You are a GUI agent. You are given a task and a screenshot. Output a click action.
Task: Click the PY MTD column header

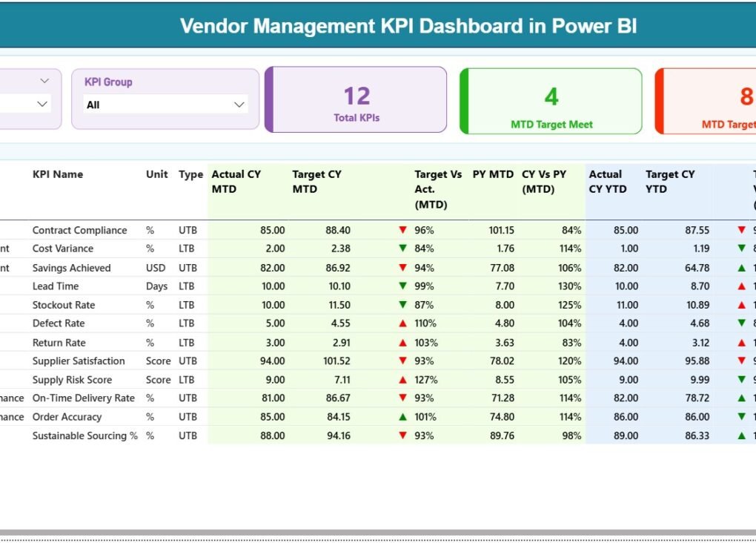pos(493,174)
